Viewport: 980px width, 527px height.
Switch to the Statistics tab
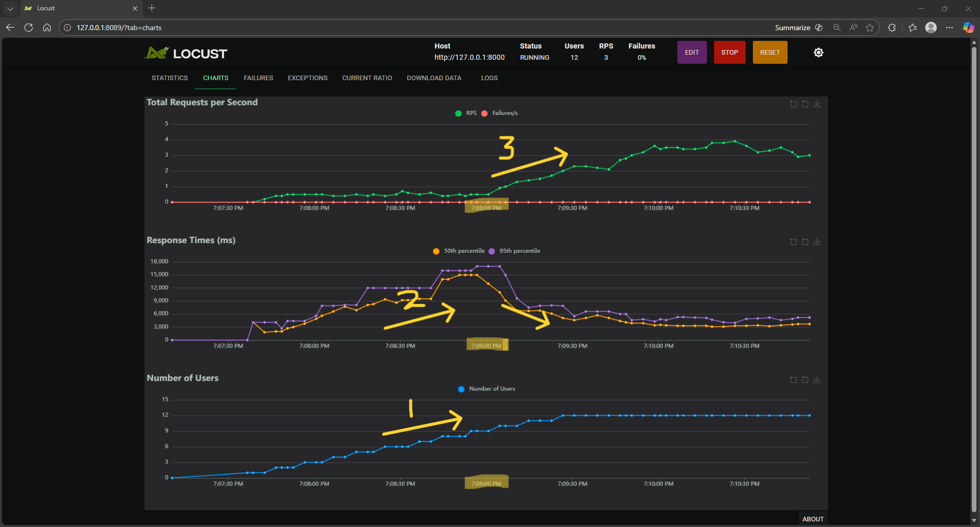(169, 78)
